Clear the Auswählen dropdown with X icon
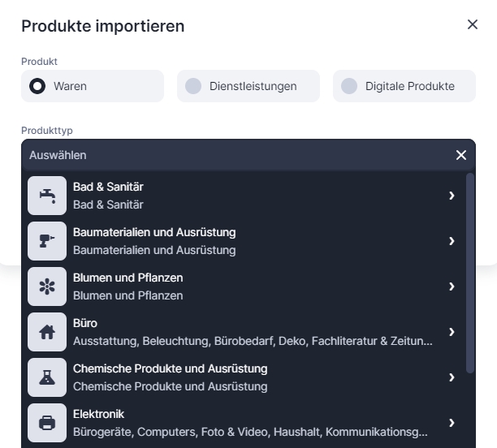Image resolution: width=497 pixels, height=448 pixels. [x=461, y=155]
